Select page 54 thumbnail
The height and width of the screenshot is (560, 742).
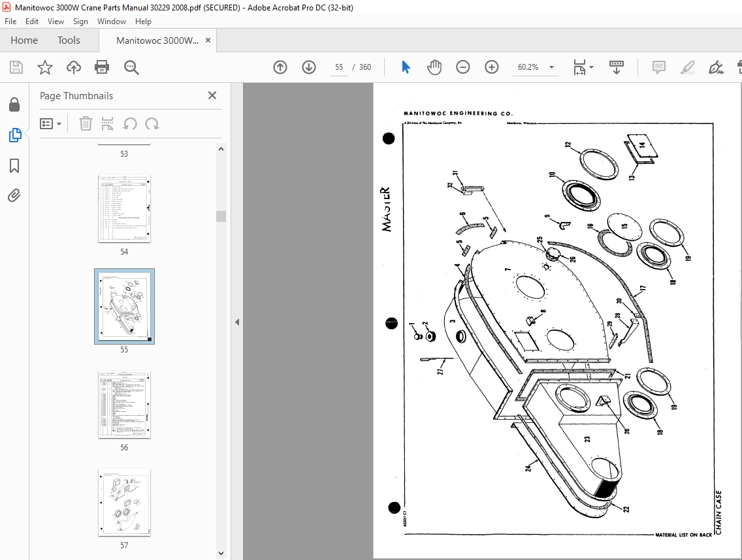(124, 209)
